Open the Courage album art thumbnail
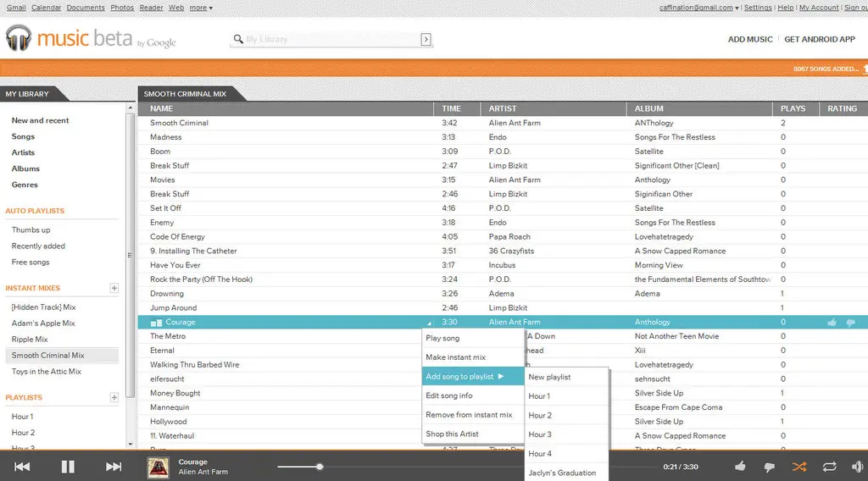This screenshot has width=868, height=481. point(158,467)
